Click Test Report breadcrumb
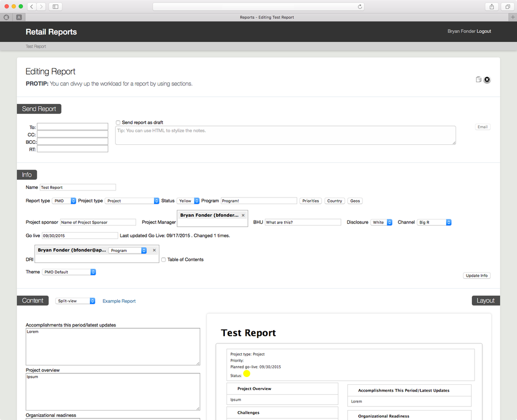This screenshot has height=420, width=517. pyautogui.click(x=36, y=46)
